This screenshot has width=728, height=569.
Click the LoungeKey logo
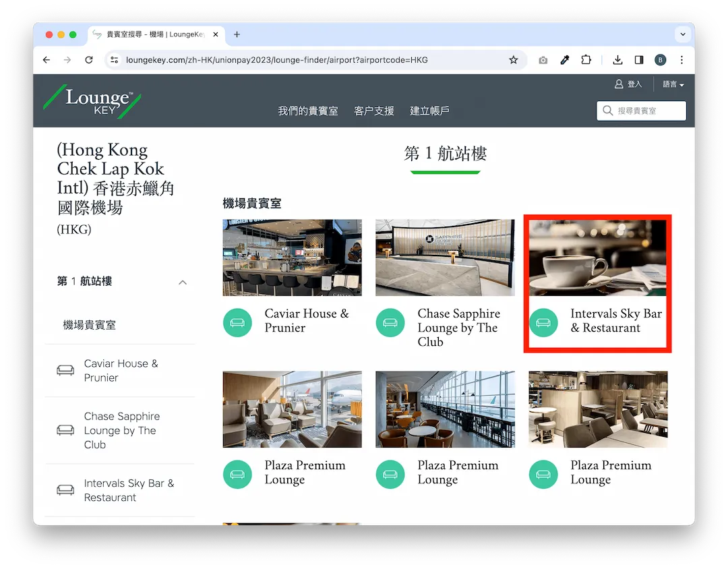[92, 101]
